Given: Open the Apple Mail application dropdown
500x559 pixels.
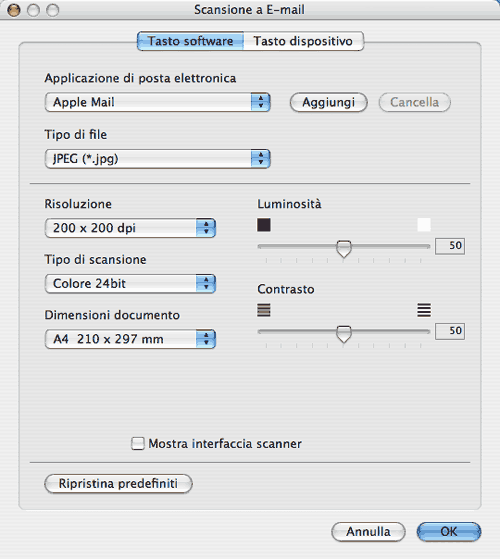Looking at the screenshot, I should pos(158,102).
